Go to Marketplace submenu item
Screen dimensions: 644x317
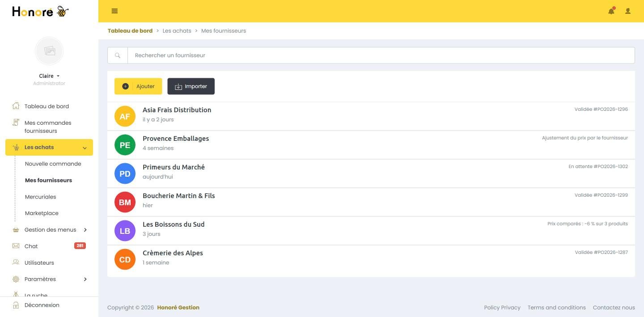(x=42, y=213)
